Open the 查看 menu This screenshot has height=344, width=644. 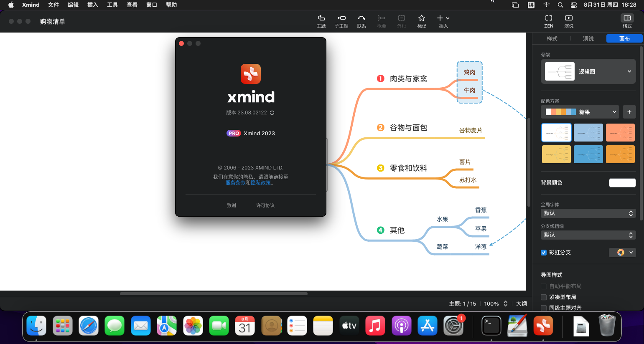click(x=132, y=5)
